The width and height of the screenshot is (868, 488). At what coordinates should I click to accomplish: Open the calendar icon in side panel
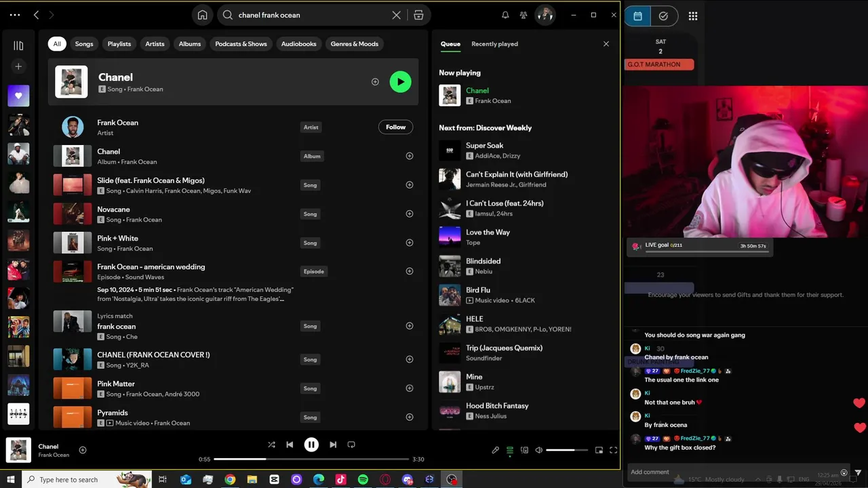point(637,16)
